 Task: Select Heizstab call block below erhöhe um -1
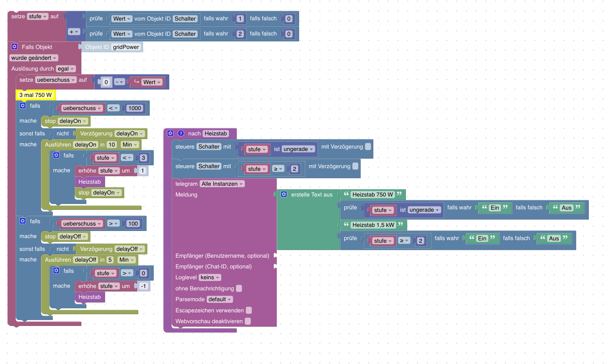90,297
